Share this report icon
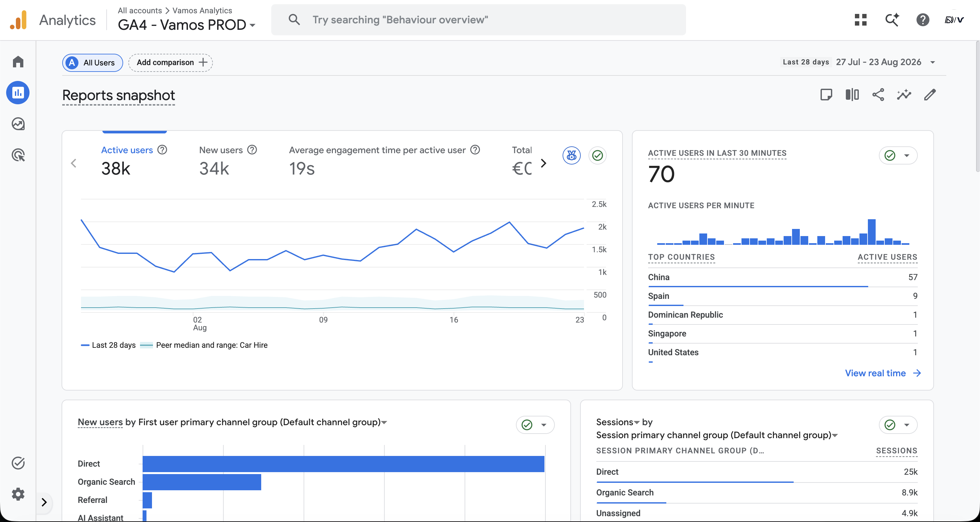 click(x=878, y=94)
